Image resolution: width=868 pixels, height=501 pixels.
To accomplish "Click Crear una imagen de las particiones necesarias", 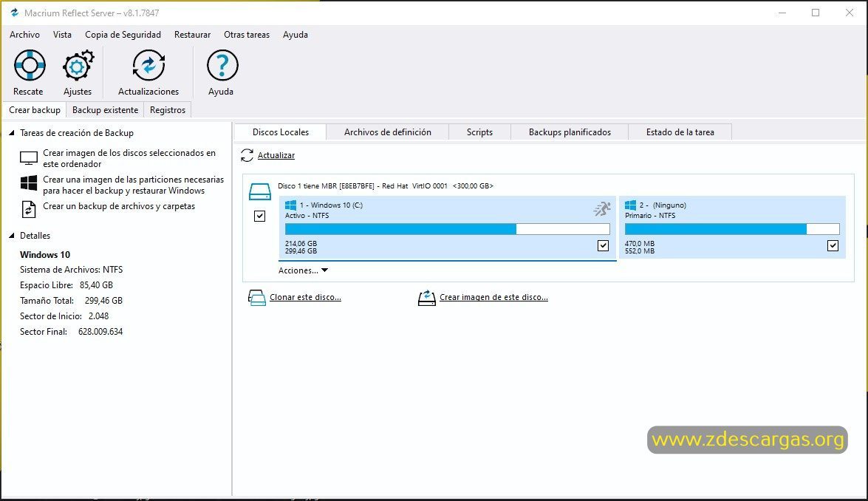I will point(134,185).
